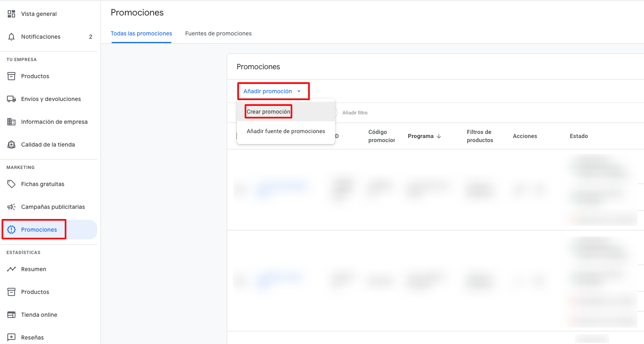Click the Resumen chart line icon
The height and width of the screenshot is (344, 644).
tap(11, 269)
